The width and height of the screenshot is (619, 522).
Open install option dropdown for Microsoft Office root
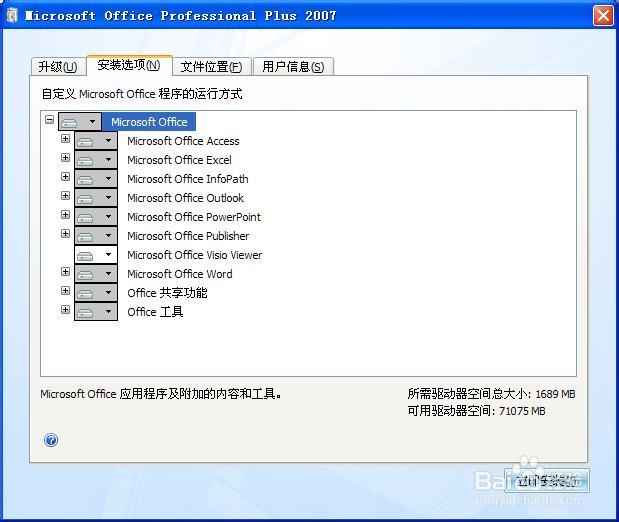coord(80,122)
